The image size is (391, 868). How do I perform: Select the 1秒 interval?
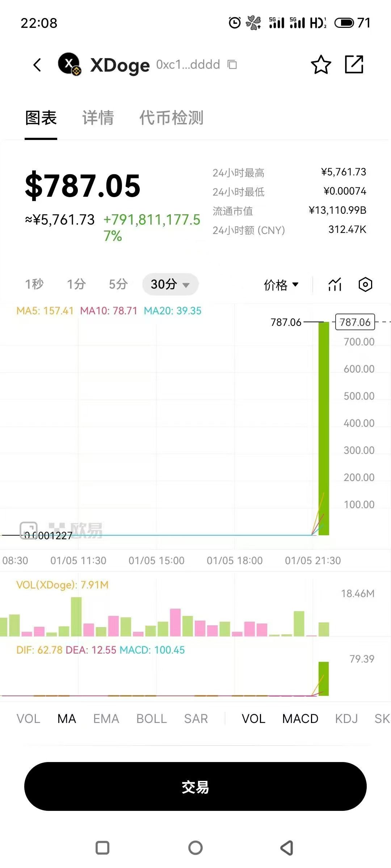pos(34,284)
